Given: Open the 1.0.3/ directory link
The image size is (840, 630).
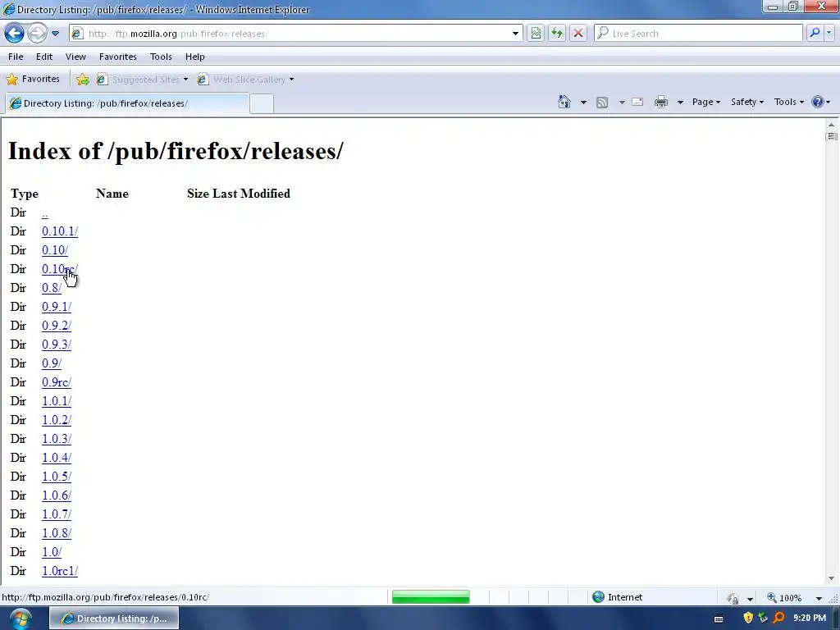Looking at the screenshot, I should (x=57, y=439).
